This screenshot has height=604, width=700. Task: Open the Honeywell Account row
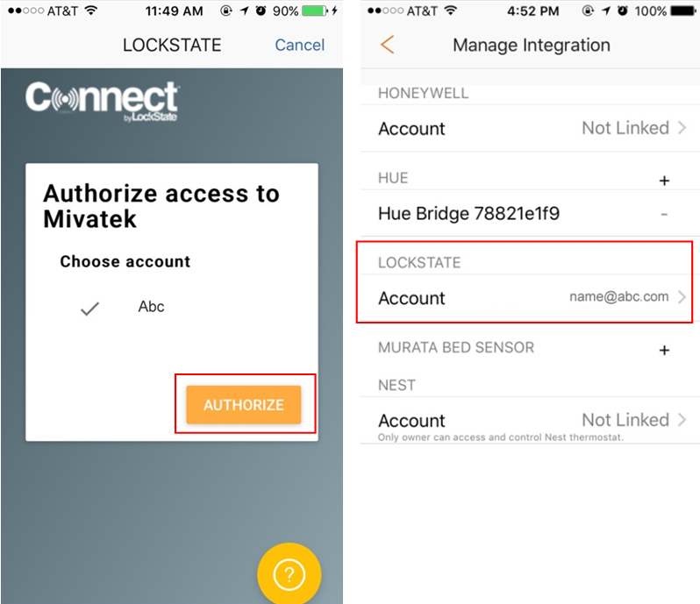pyautogui.click(x=530, y=129)
